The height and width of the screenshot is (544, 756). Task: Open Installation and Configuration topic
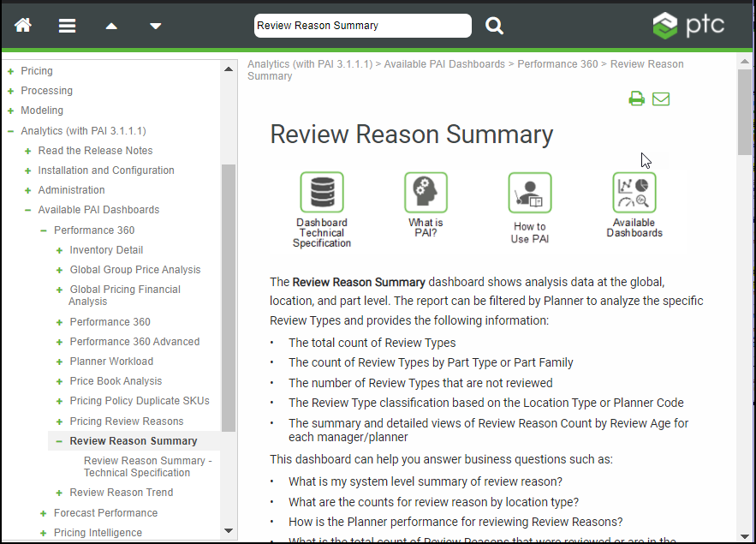(106, 170)
